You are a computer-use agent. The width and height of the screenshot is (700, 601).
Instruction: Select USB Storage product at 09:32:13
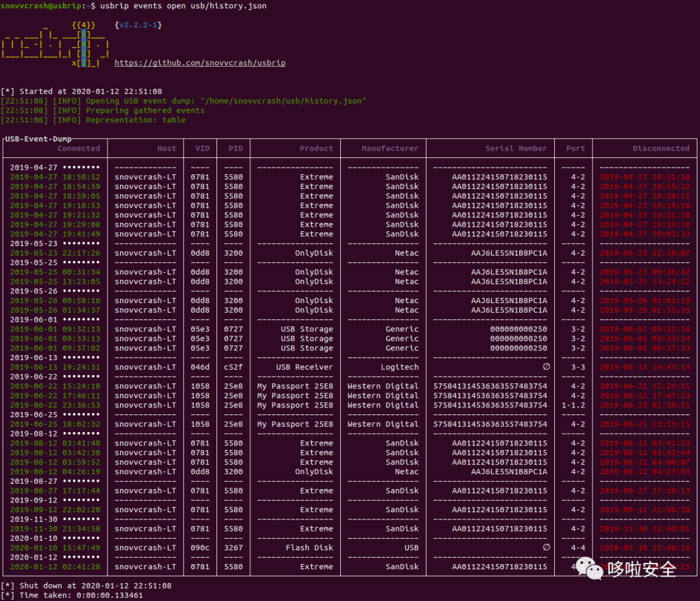(x=307, y=329)
